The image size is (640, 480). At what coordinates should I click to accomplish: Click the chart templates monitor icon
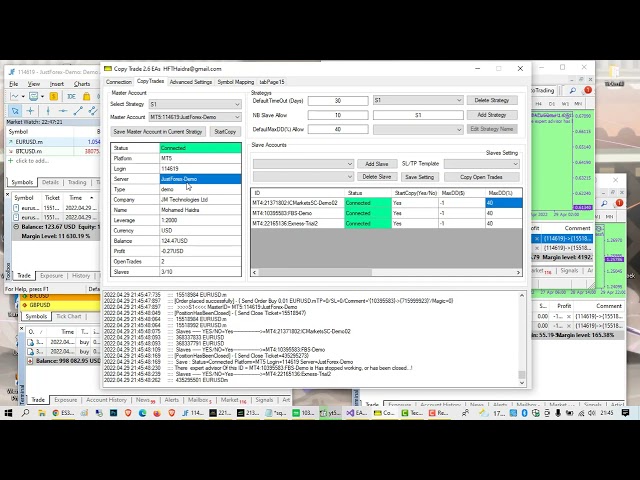coord(34,96)
